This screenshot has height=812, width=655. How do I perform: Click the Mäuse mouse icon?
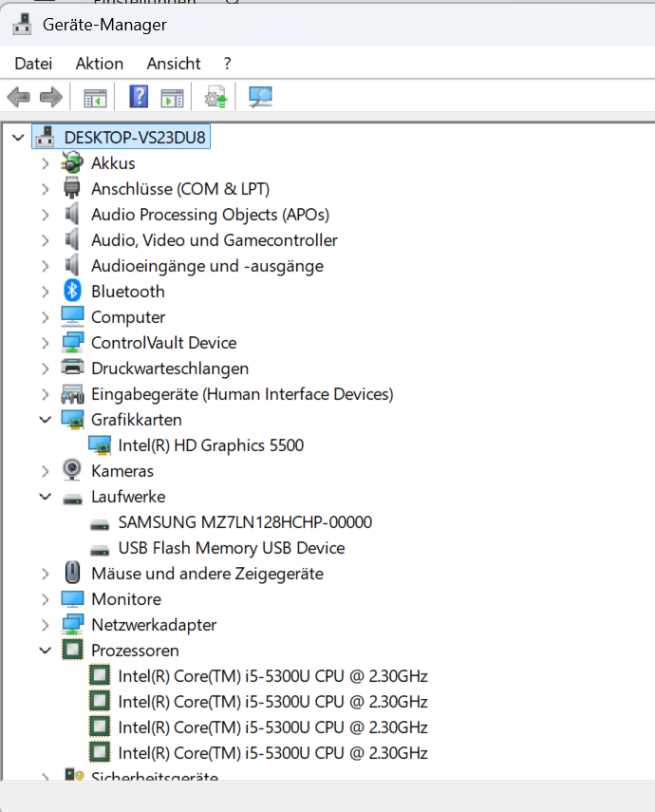[72, 574]
